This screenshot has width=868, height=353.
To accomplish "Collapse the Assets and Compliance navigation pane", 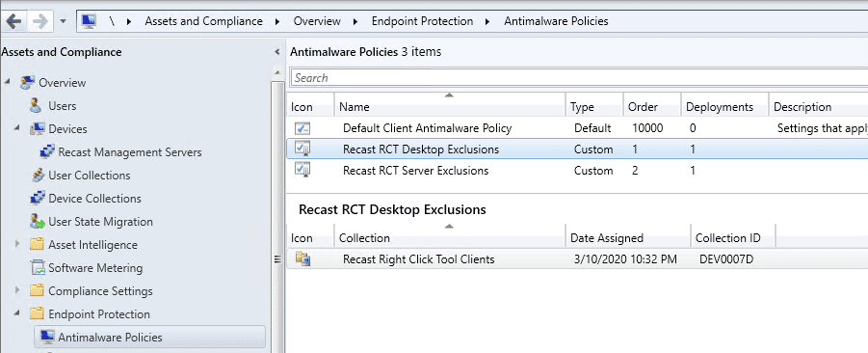I will click(x=276, y=52).
